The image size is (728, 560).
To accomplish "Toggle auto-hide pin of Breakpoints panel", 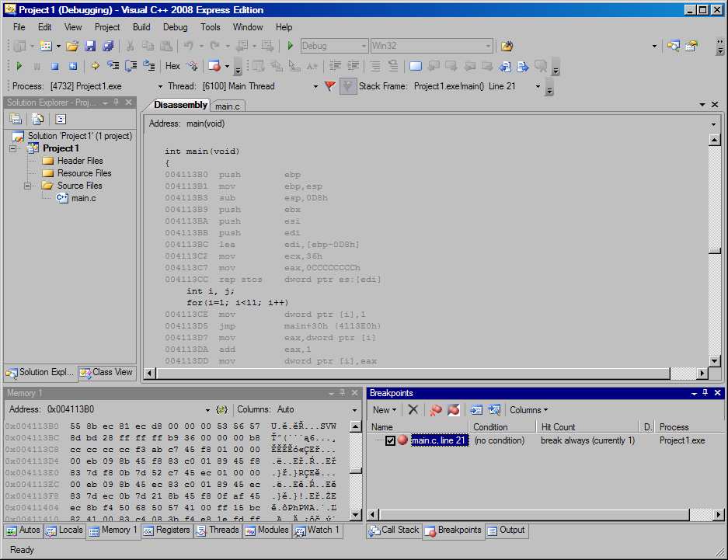I will pyautogui.click(x=705, y=393).
